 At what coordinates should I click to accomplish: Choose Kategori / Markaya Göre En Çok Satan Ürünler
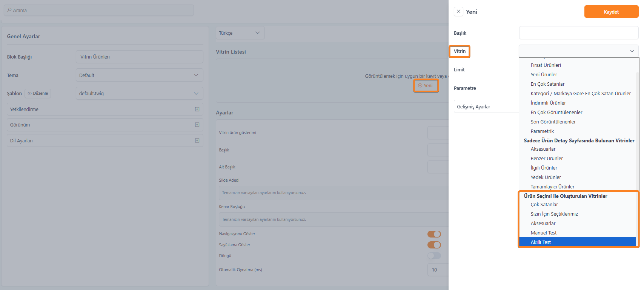click(x=581, y=93)
